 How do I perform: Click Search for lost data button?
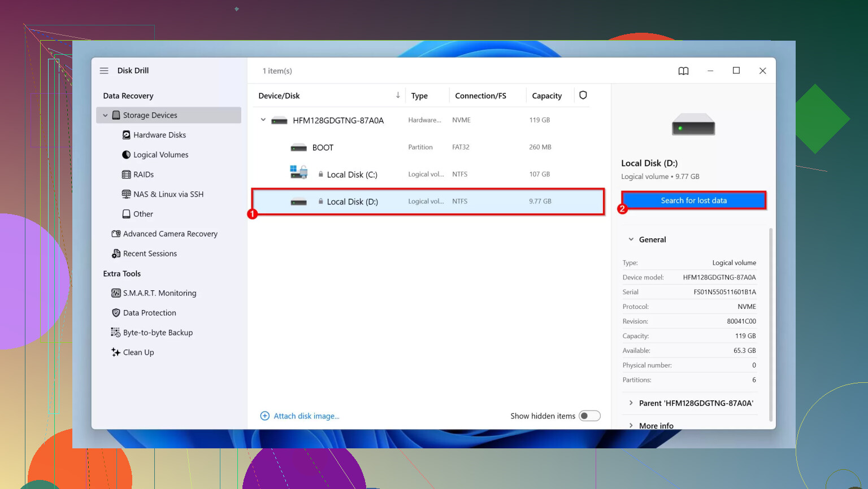click(693, 200)
